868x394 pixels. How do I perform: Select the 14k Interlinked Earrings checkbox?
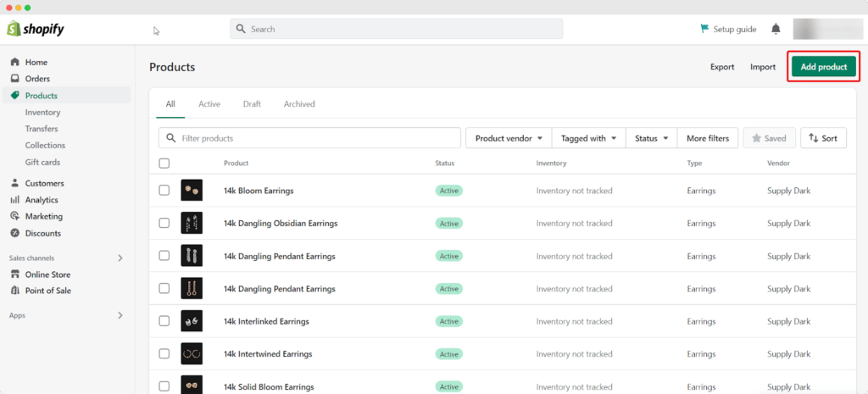click(164, 322)
